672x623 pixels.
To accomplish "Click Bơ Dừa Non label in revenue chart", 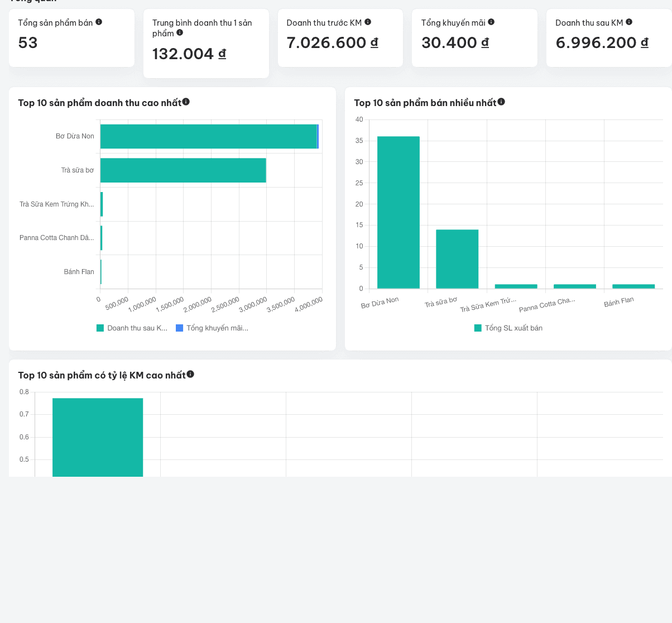I will 75,136.
